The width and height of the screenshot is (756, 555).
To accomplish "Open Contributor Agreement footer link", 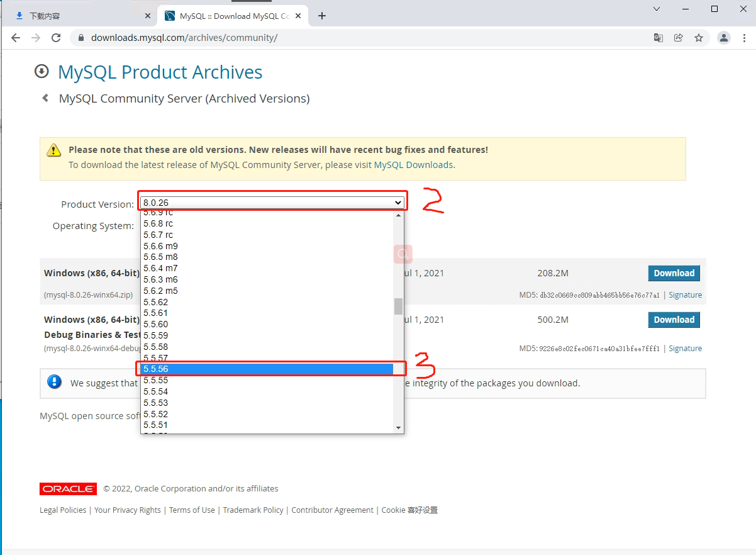I will click(332, 510).
